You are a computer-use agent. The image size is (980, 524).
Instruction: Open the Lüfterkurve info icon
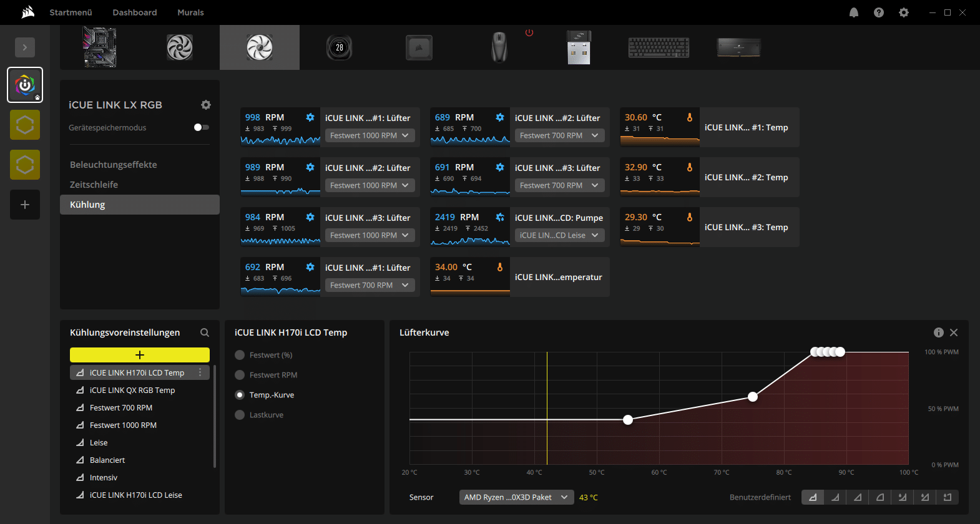pyautogui.click(x=938, y=332)
